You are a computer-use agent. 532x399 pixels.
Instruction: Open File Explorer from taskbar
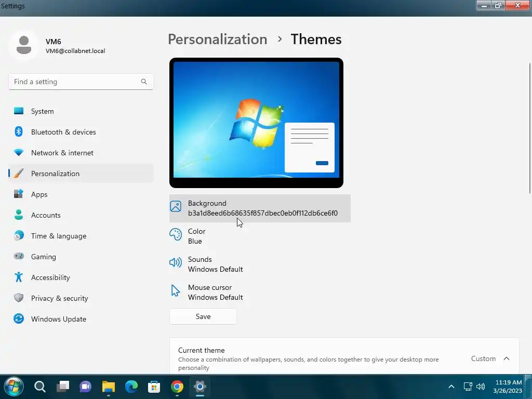(x=109, y=387)
